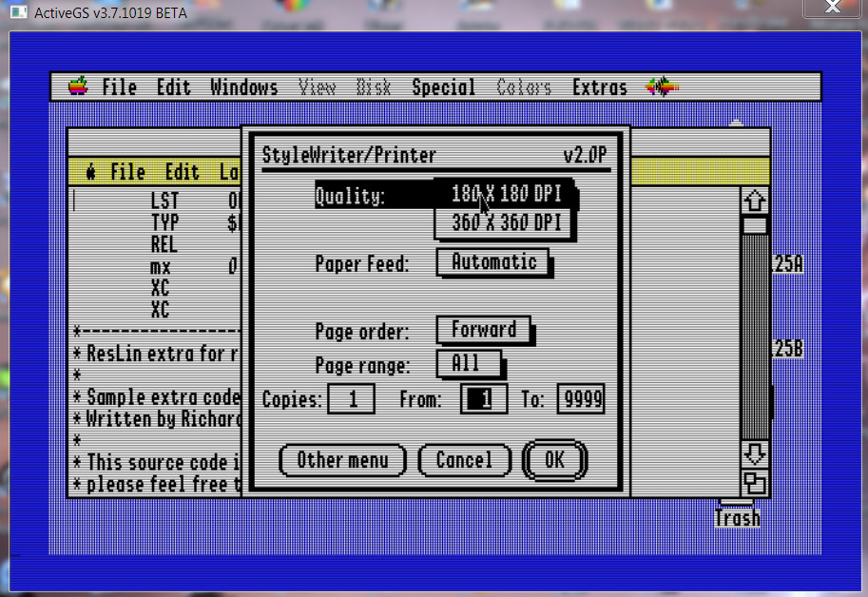Choose 180 X 180 DPI quality
Image resolution: width=868 pixels, height=597 pixels.
(x=506, y=194)
